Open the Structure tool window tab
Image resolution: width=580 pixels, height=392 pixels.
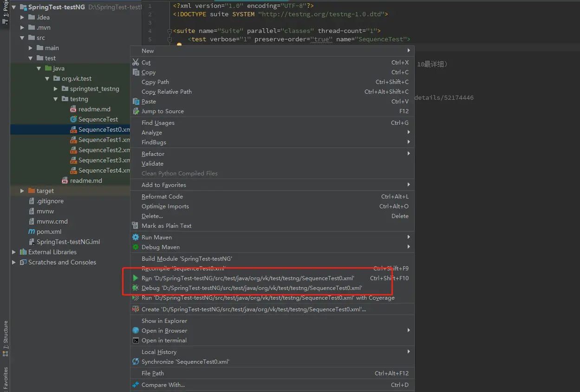click(x=5, y=338)
